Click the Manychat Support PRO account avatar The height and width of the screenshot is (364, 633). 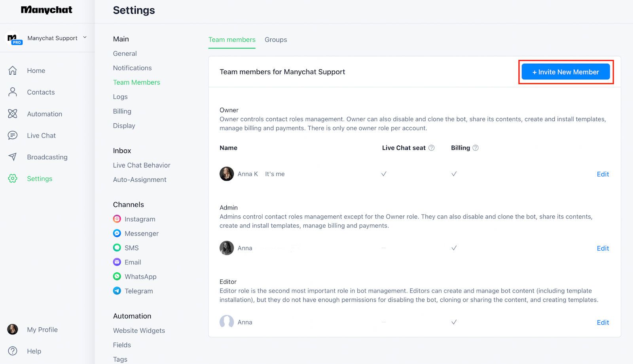[14, 38]
